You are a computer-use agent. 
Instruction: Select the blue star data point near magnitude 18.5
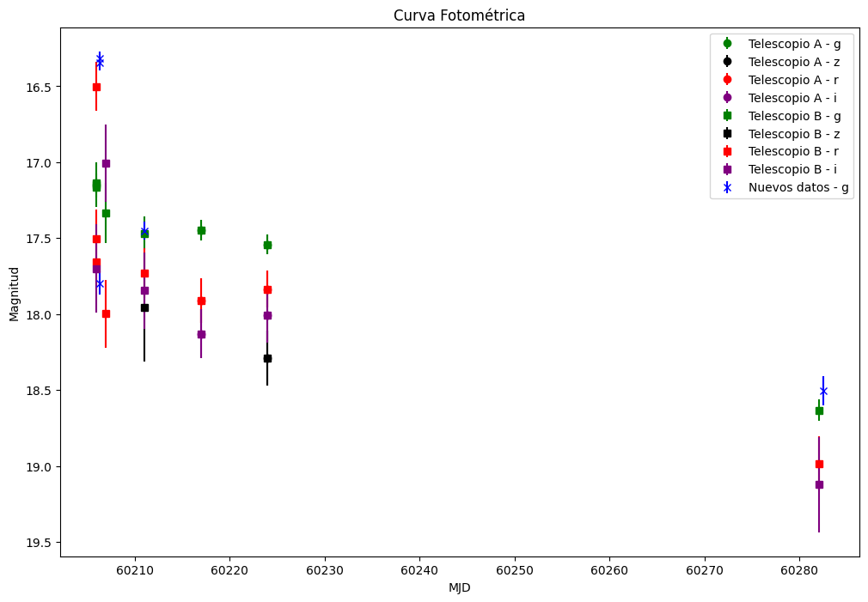click(823, 392)
